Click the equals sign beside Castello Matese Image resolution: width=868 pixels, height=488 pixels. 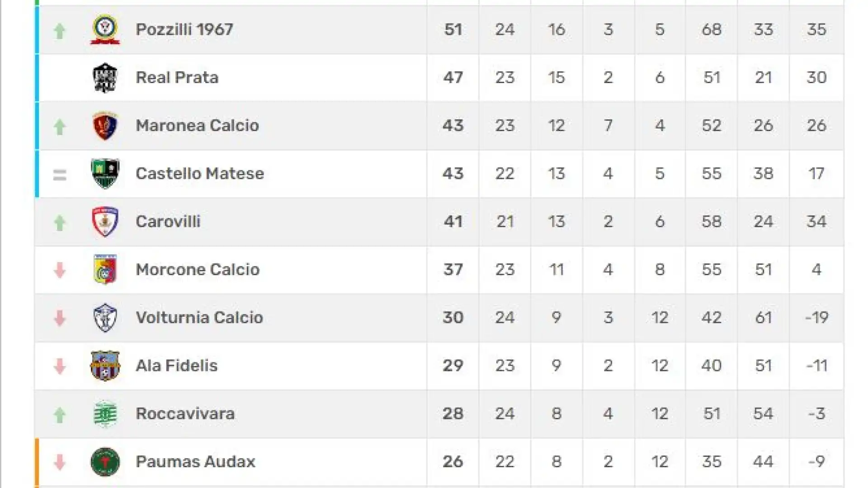pyautogui.click(x=60, y=174)
